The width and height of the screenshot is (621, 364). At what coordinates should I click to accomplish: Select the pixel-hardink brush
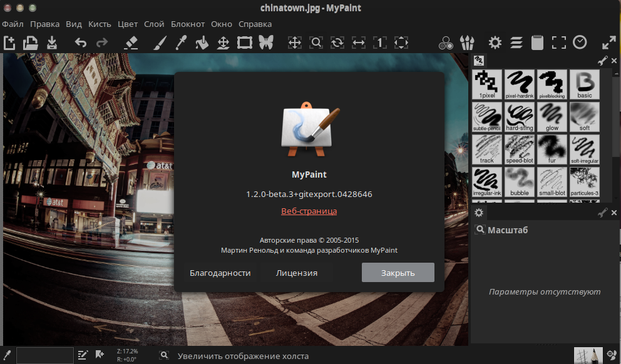tap(520, 84)
